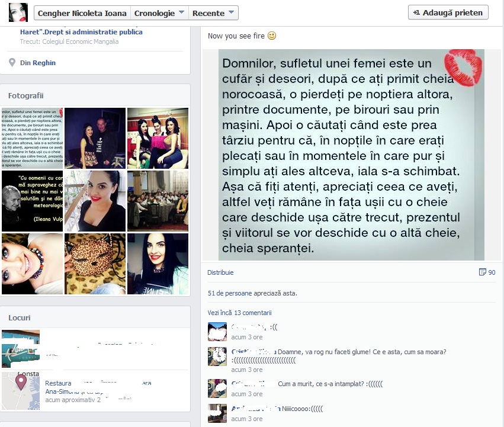Click the avatar beside the 'Cum a murit' comment
The image size is (504, 427).
(x=217, y=388)
